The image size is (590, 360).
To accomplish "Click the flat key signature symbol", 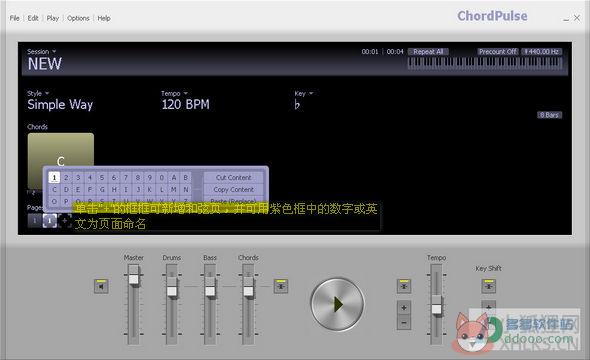I will 297,105.
